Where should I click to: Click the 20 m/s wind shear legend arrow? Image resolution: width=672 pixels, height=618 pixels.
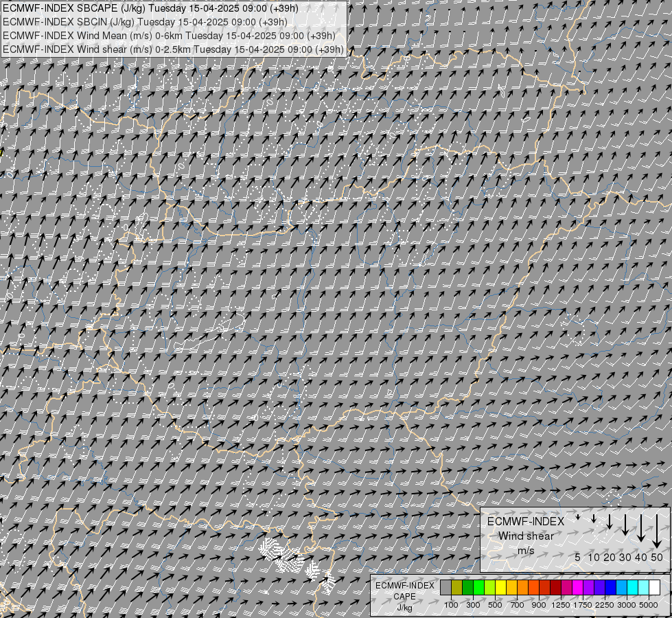[610, 522]
